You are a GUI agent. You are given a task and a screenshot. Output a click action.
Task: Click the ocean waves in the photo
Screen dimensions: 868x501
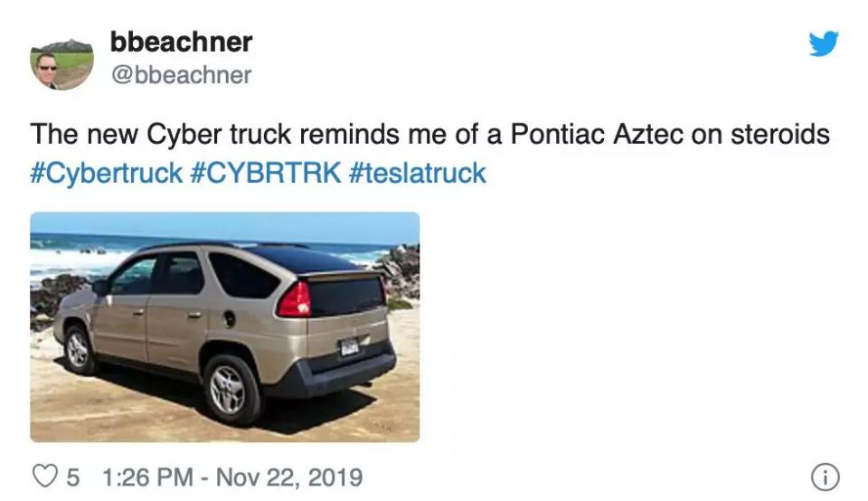pos(63,258)
